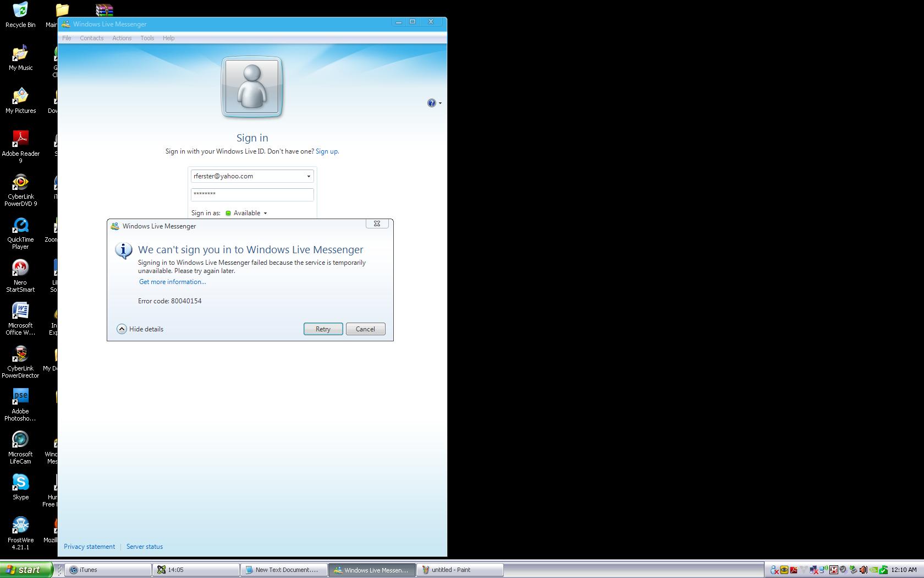Screen dimensions: 924x578
Task: Launch Adobe Reader 9 from desktop
Action: click(x=20, y=139)
